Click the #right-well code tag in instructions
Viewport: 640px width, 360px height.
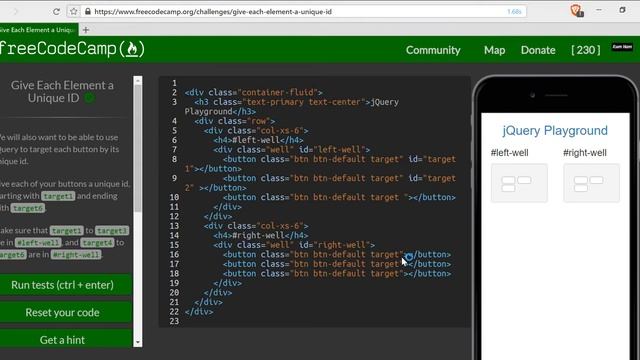pyautogui.click(x=76, y=255)
